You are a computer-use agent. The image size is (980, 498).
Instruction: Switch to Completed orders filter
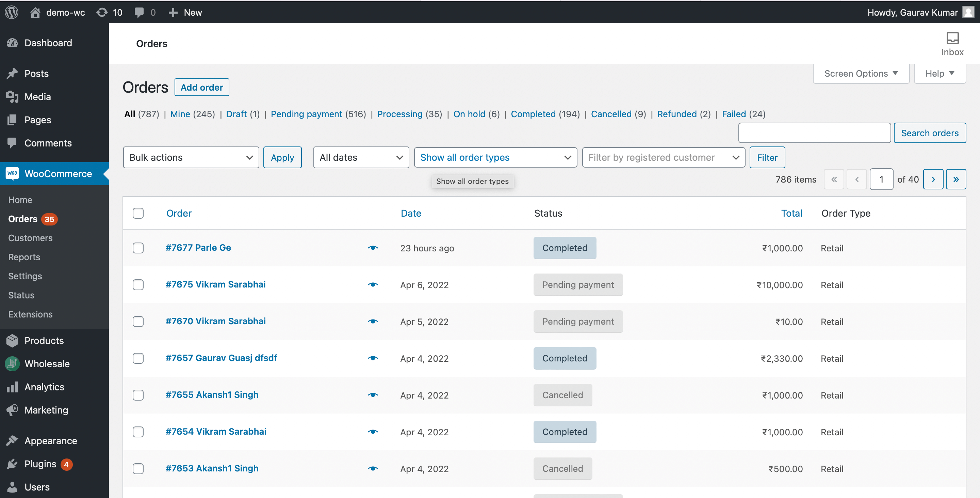tap(533, 114)
